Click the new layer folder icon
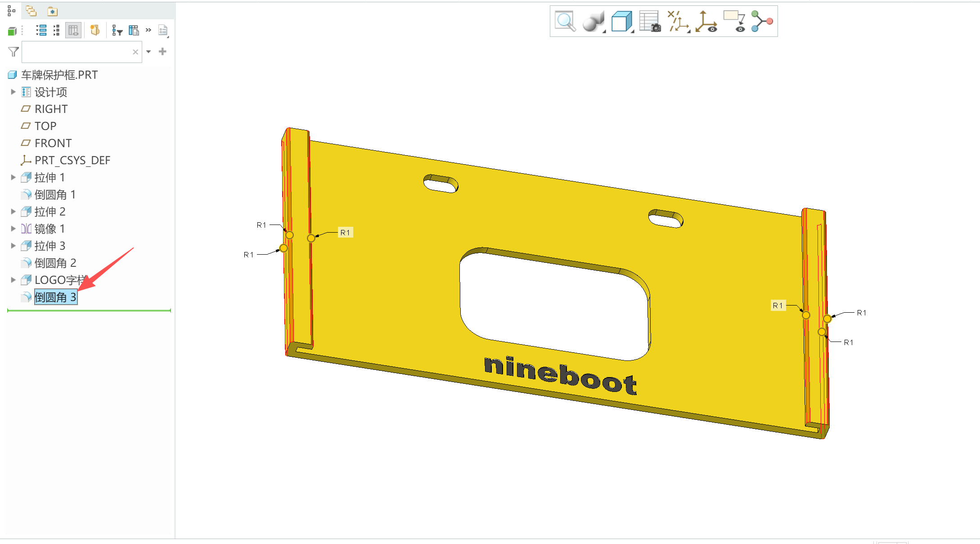Image resolution: width=980 pixels, height=544 pixels. coord(94,30)
